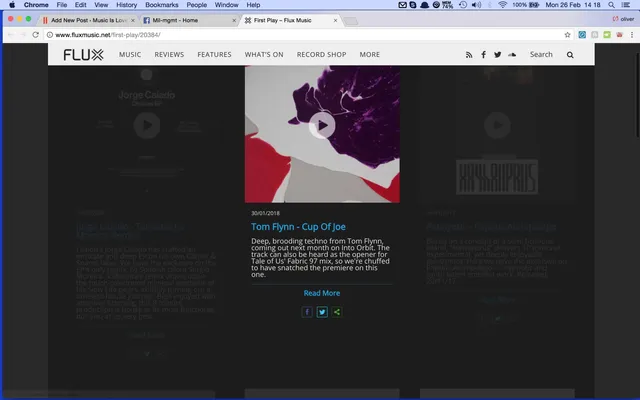
Task: Switch to Add New Post tab
Action: pos(88,20)
